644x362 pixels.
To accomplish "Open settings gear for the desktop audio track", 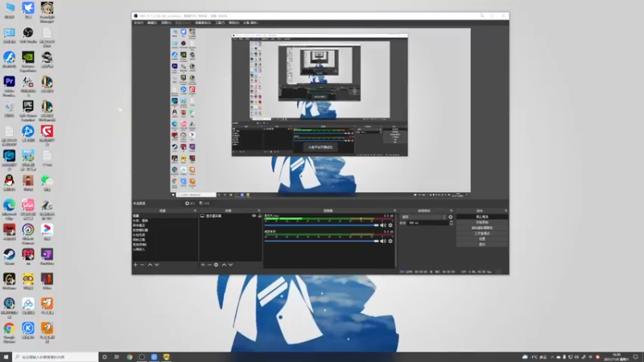I will pos(390,241).
